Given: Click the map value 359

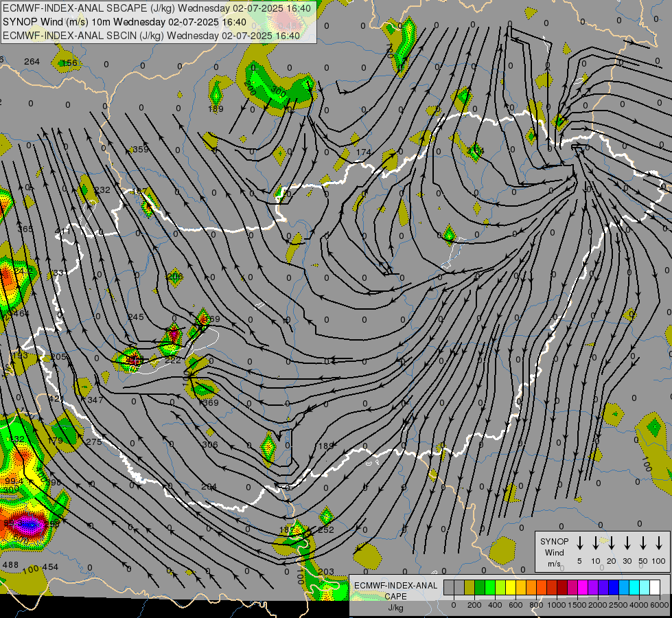Looking at the screenshot, I should 141,149.
